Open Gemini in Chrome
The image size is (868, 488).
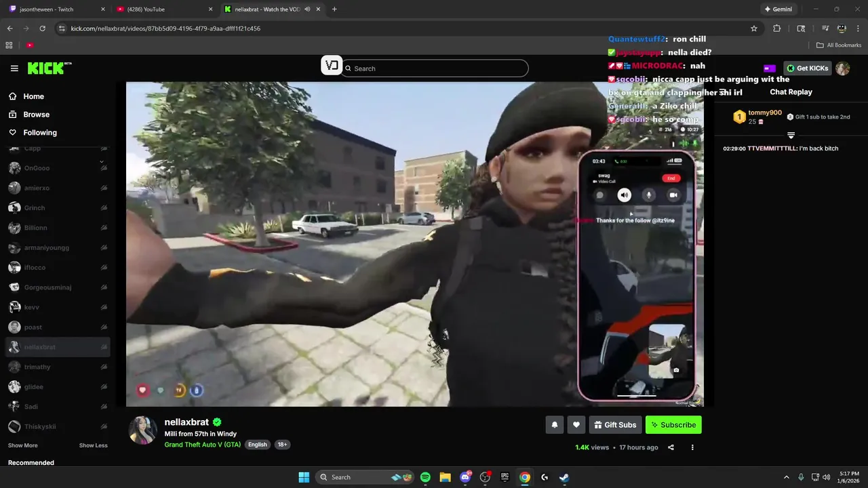778,9
